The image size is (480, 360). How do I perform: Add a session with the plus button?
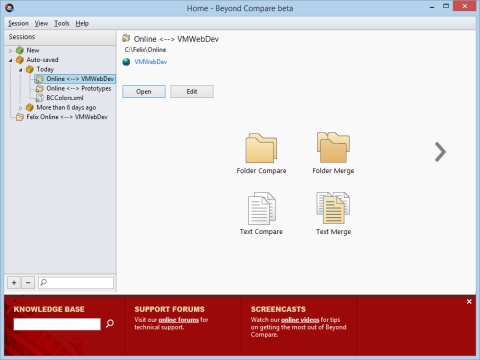(14, 283)
